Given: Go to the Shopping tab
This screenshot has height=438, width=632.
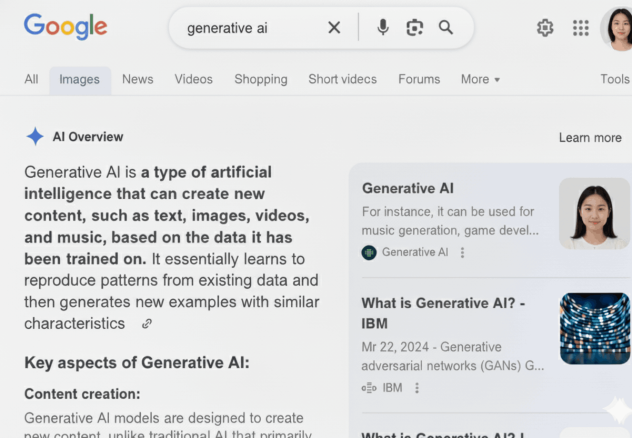Looking at the screenshot, I should tap(261, 79).
